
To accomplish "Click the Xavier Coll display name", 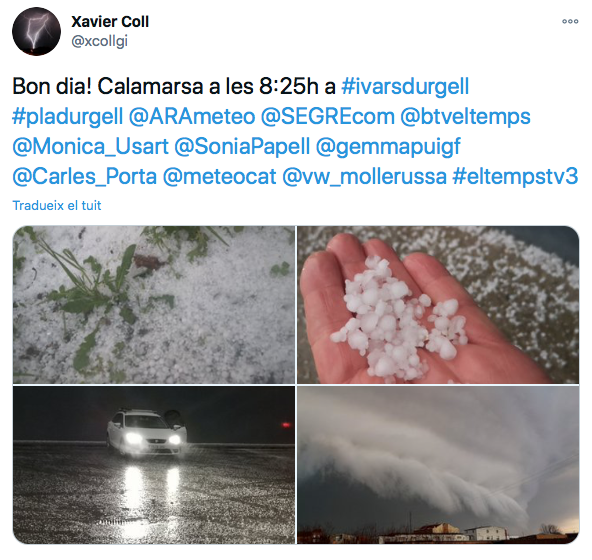I will [110, 22].
